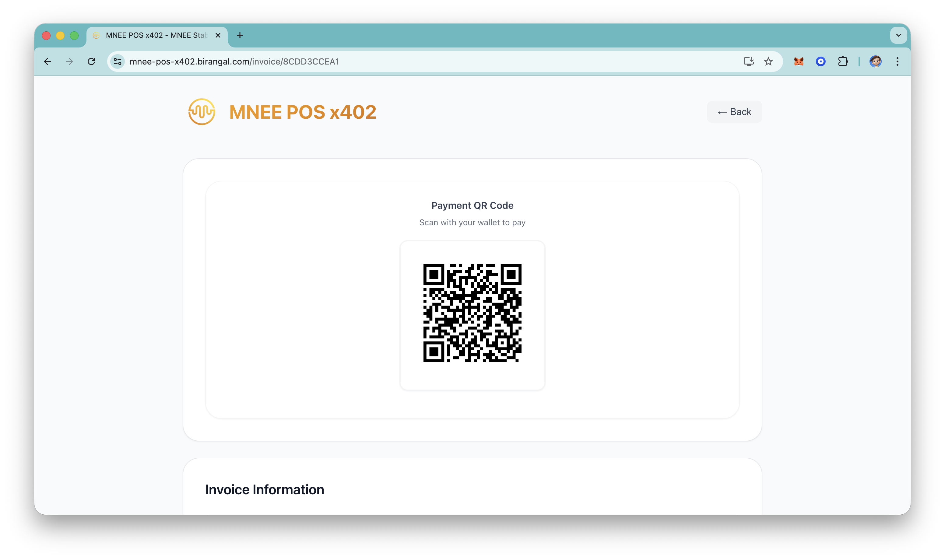
Task: Open the Chrome three-dot menu
Action: click(x=898, y=61)
